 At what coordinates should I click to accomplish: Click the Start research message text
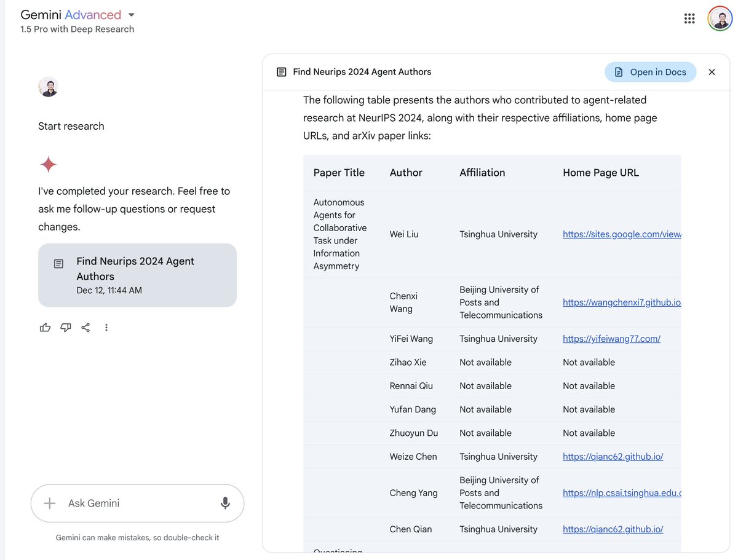coord(71,126)
